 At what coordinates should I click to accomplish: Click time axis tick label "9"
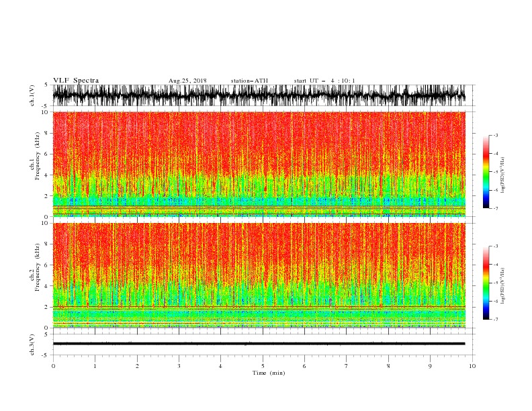[430, 366]
